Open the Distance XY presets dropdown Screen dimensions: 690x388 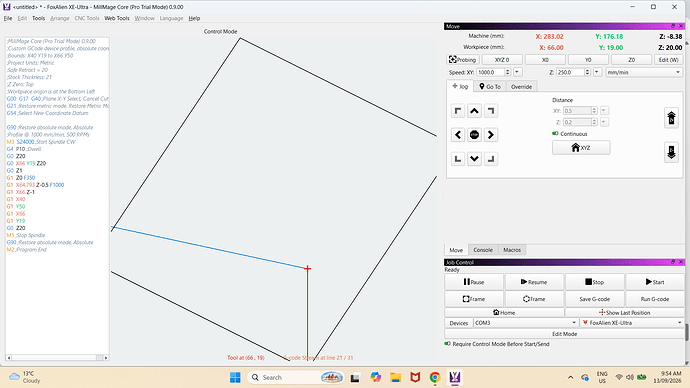point(604,111)
